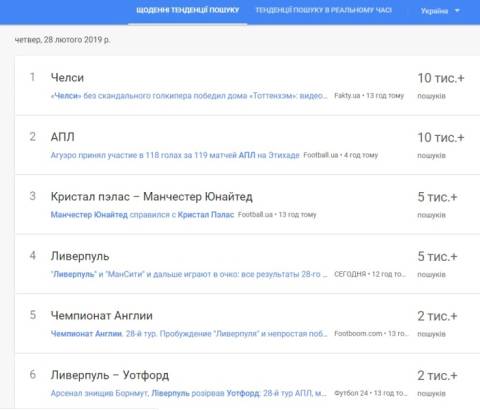The height and width of the screenshot is (410, 480).
Task: Click 5 тис.+ count in Ливерпуль row
Action: point(437,256)
